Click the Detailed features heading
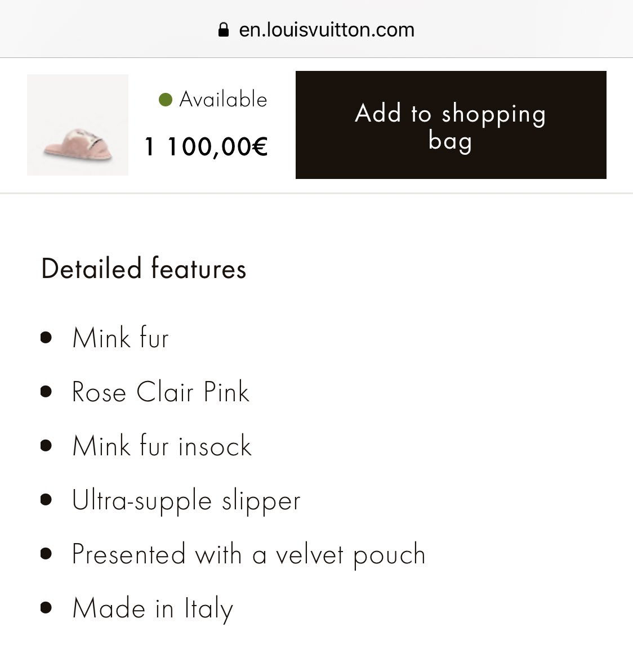 point(144,268)
